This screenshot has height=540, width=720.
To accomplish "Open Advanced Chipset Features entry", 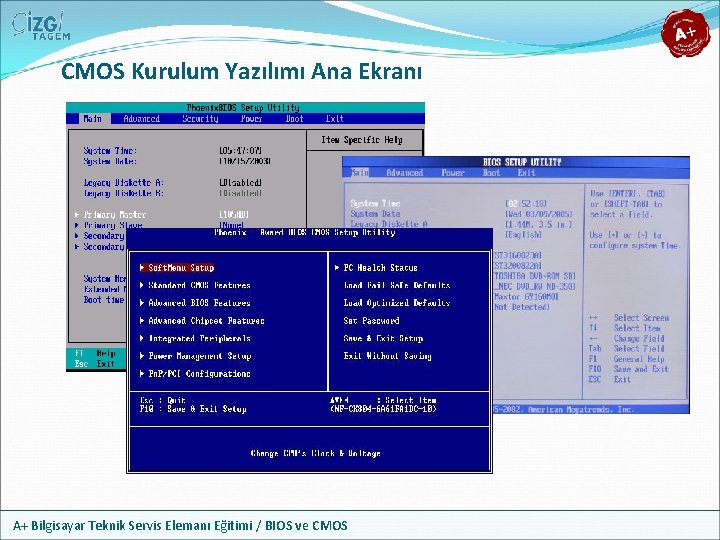I will tap(206, 321).
